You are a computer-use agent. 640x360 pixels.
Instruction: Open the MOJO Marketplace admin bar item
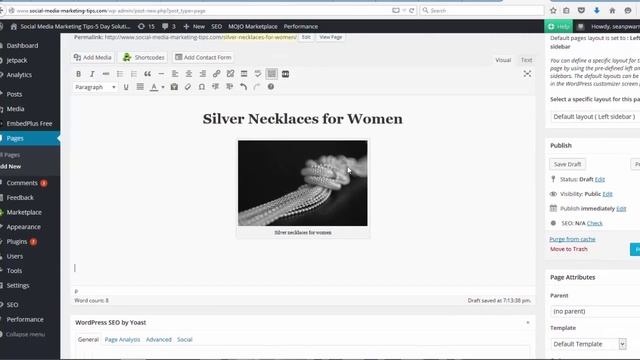253,27
